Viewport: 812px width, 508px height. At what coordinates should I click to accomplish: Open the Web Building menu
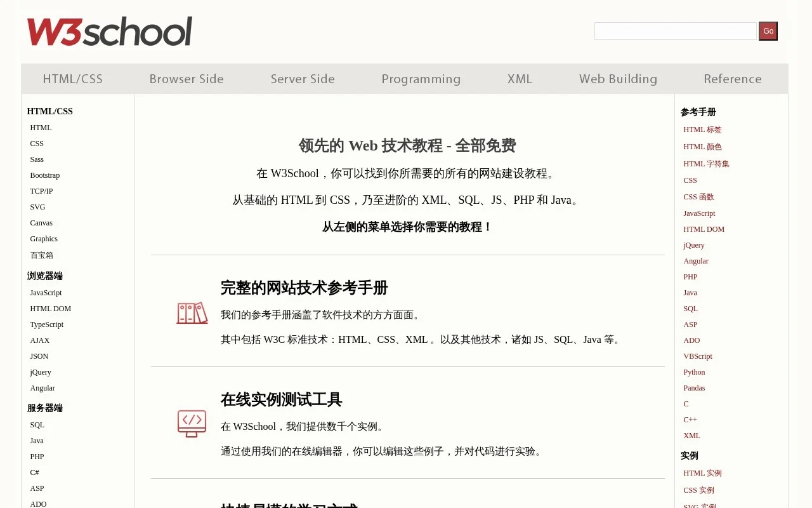point(618,79)
